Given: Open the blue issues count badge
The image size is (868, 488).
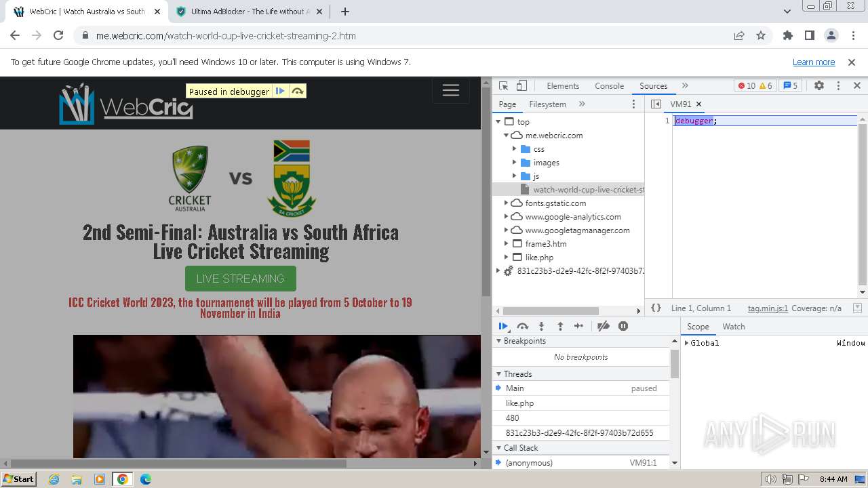Looking at the screenshot, I should tap(790, 85).
